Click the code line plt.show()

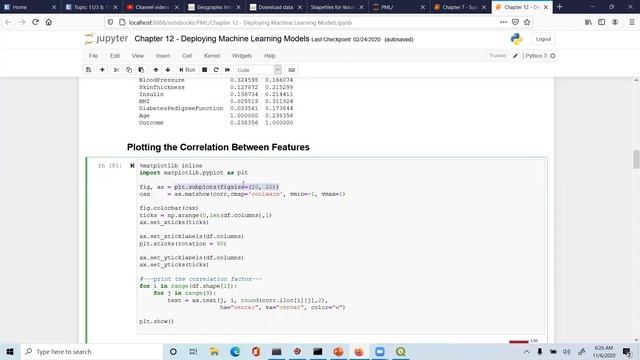click(156, 322)
